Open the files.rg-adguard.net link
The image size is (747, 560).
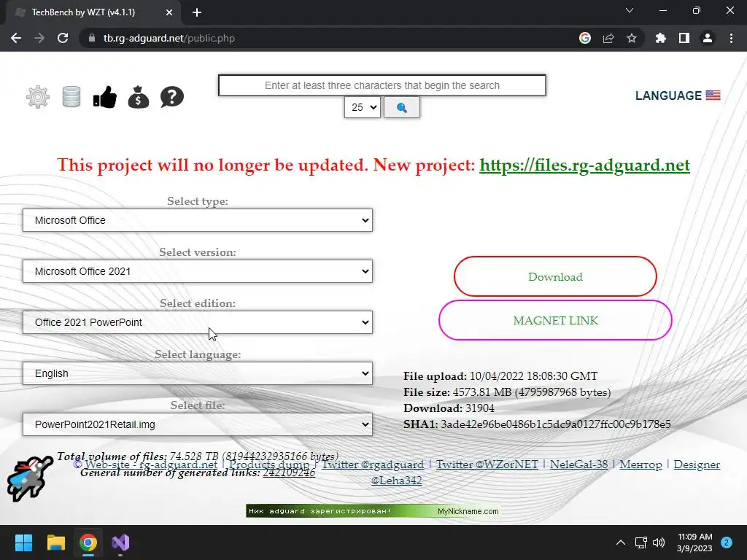tap(584, 166)
